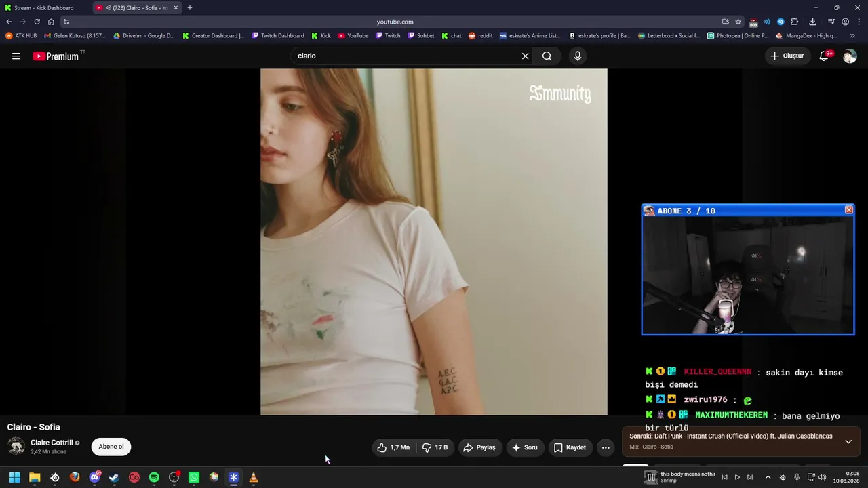868x488 pixels.
Task: Close the Clairo - Sofia tab
Action: [176, 8]
